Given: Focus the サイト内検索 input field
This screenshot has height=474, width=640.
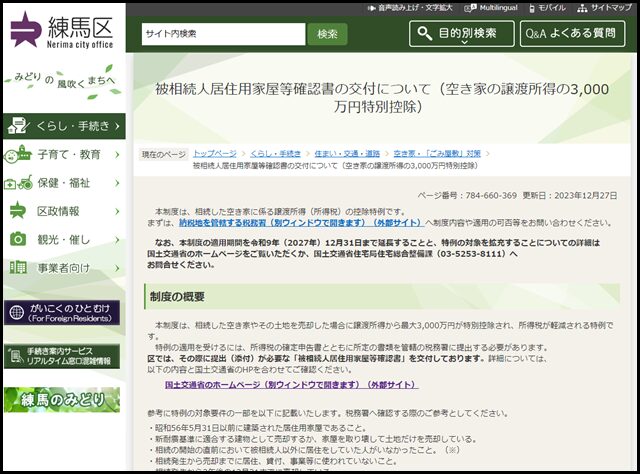Looking at the screenshot, I should point(223,34).
